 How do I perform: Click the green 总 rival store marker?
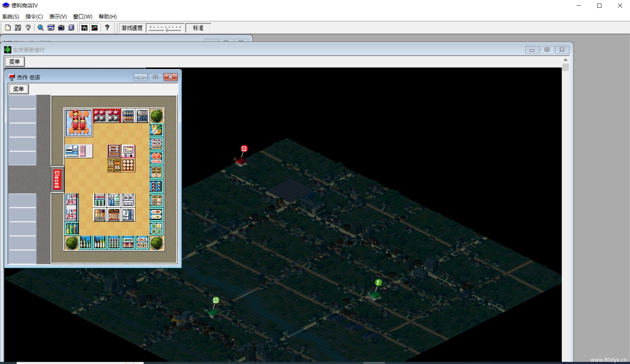coord(216,300)
